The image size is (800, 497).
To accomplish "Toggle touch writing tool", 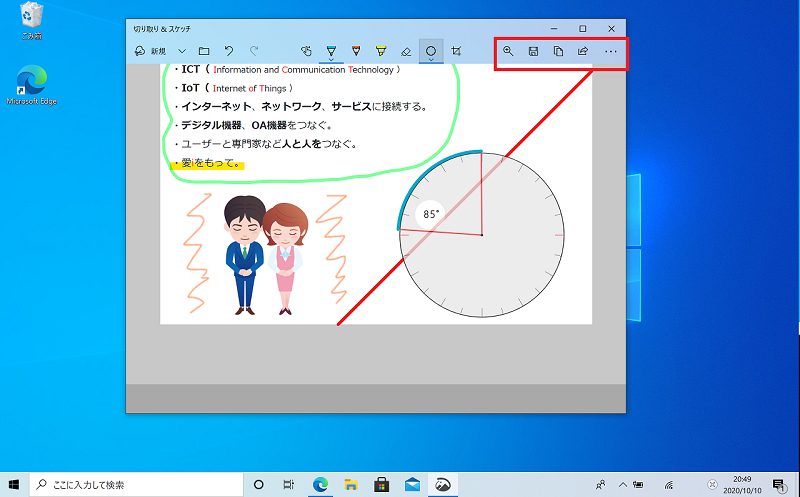I will point(306,51).
